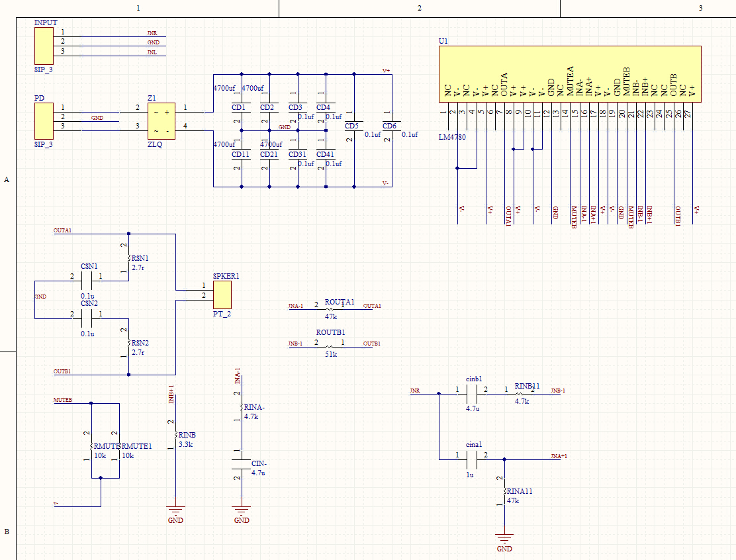736x560 pixels.
Task: Click the V- net label on the bottom supply rail
Action: [x=385, y=183]
